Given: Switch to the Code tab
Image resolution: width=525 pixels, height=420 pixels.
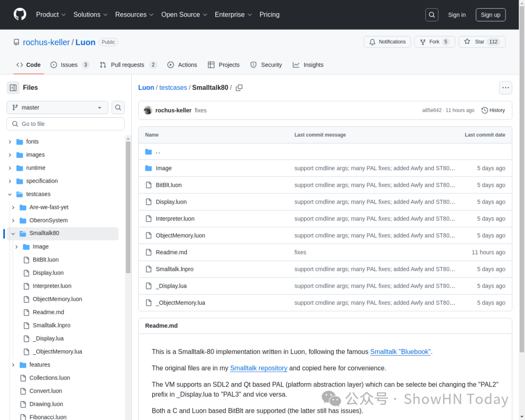Looking at the screenshot, I should coord(29,65).
